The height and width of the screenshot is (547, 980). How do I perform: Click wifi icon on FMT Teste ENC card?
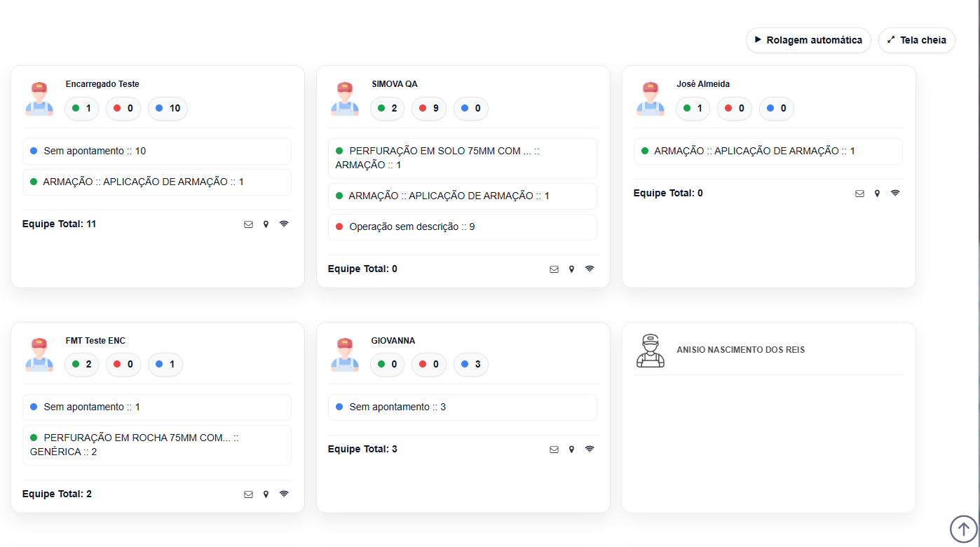[x=284, y=494]
